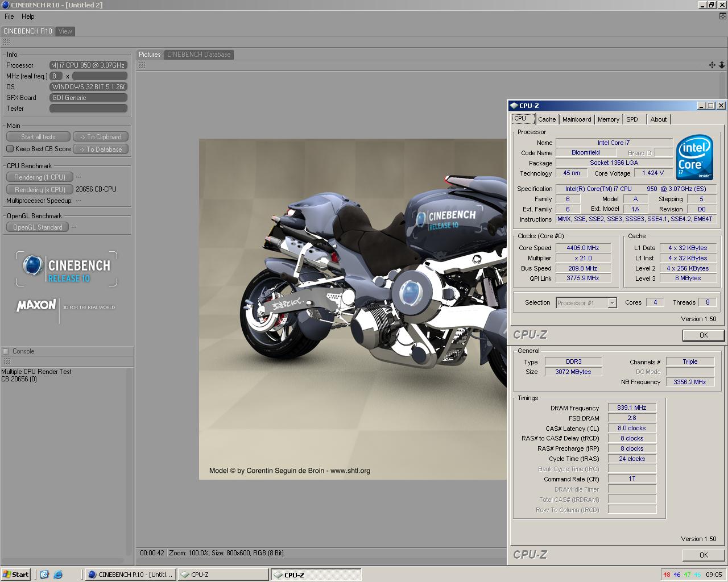This screenshot has width=728, height=582.
Task: Click the Cinebench title bar app icon
Action: tap(5, 5)
